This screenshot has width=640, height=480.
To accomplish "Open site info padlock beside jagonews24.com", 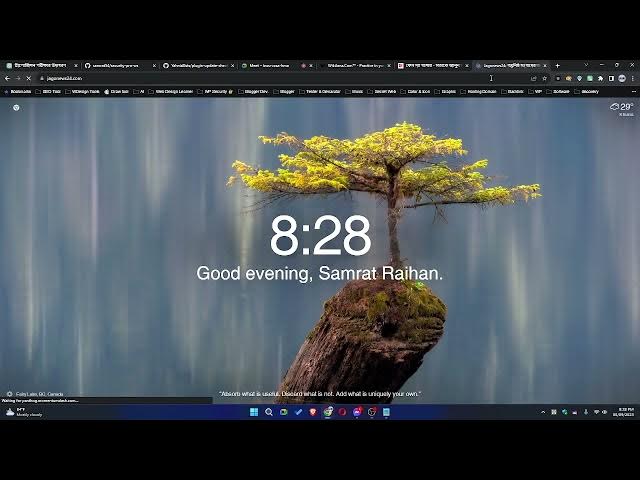I will [42, 78].
